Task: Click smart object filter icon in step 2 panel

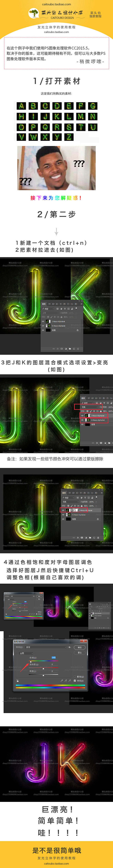Action: point(72,309)
